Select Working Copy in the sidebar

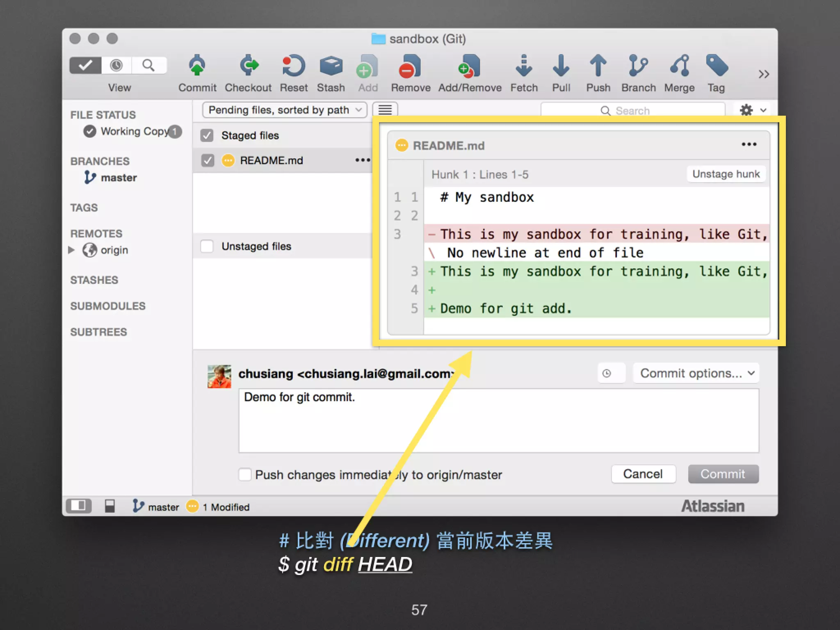click(134, 131)
